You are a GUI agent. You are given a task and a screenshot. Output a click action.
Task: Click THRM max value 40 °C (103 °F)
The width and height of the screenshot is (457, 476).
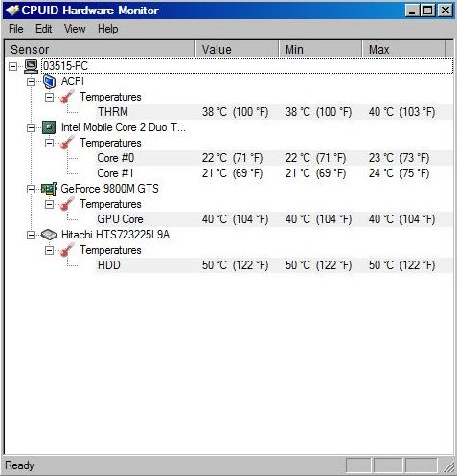point(401,112)
